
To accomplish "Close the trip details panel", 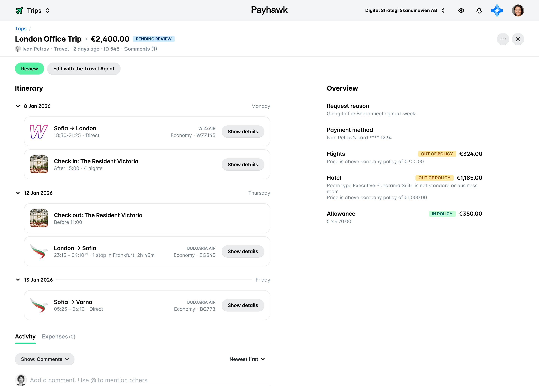I will click(518, 39).
